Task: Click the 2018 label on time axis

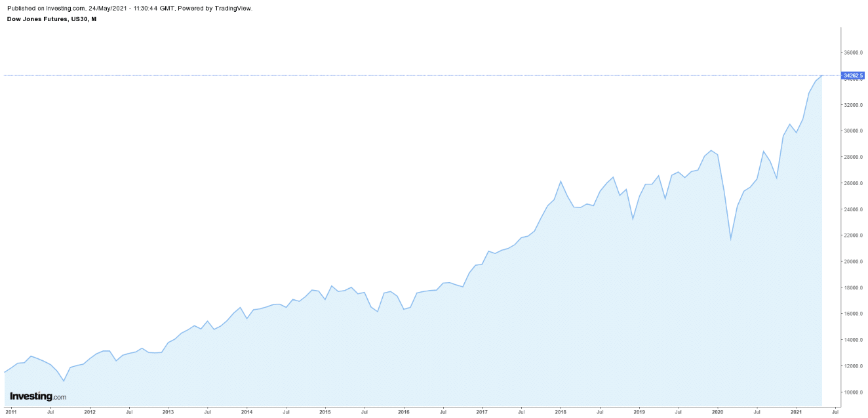Action: tap(561, 412)
